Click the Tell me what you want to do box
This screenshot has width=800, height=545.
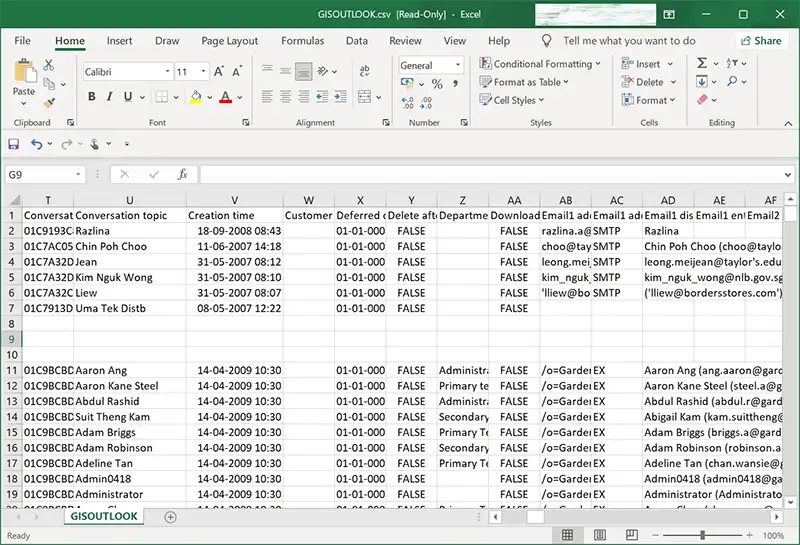(x=629, y=41)
